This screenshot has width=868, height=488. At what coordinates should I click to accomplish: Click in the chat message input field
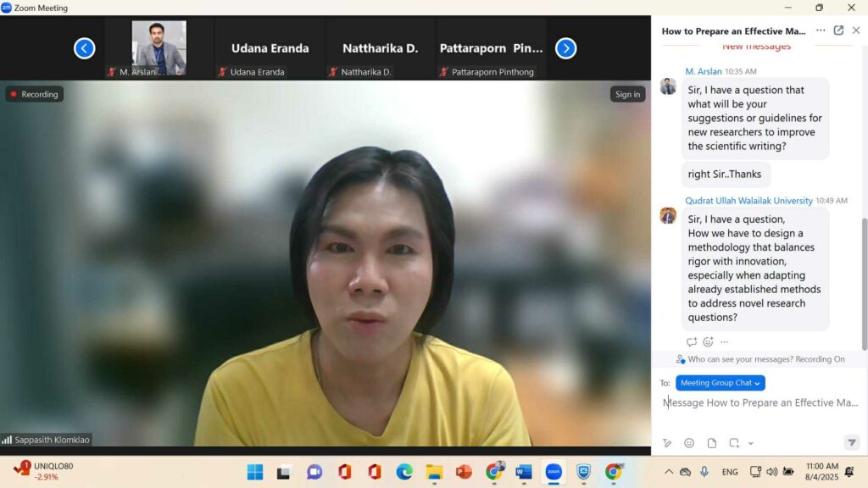[x=759, y=403]
